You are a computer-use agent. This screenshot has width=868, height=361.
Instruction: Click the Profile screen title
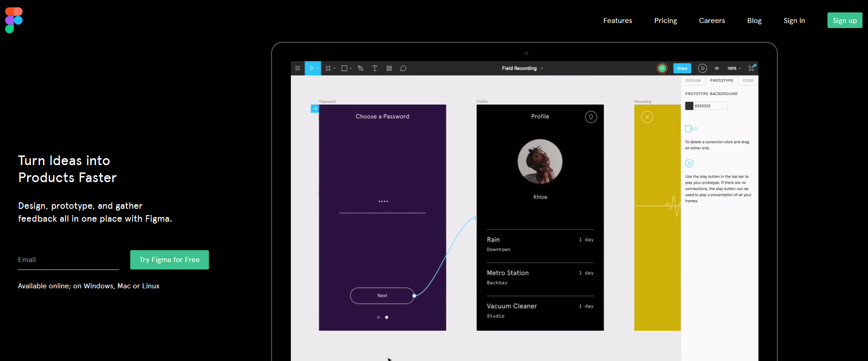(540, 117)
